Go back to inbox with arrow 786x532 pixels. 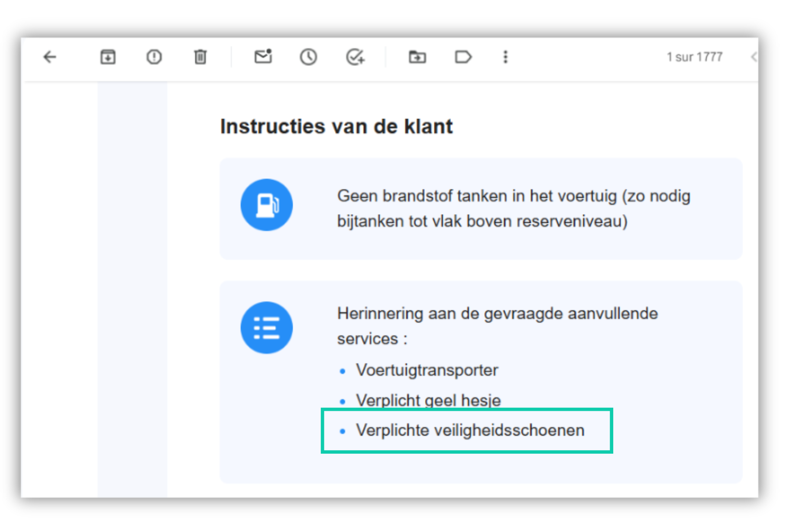tap(50, 57)
